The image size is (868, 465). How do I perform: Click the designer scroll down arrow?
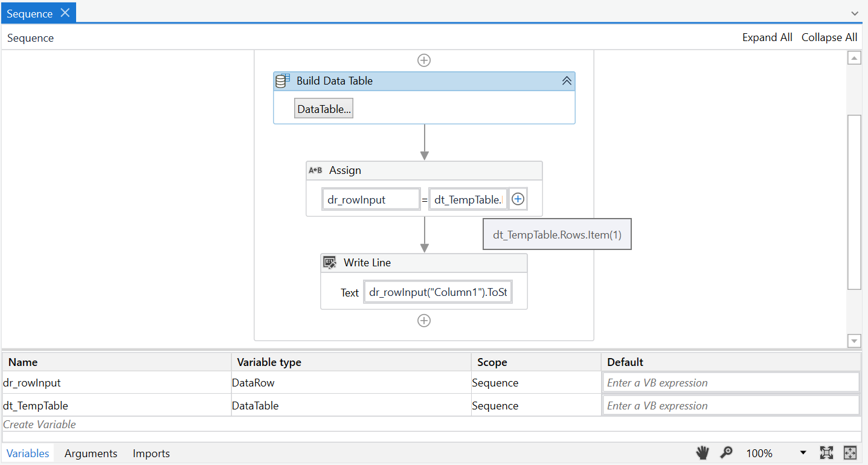click(854, 341)
